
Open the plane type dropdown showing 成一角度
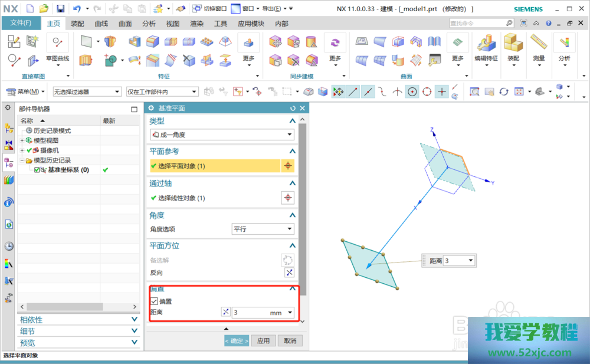(x=222, y=135)
